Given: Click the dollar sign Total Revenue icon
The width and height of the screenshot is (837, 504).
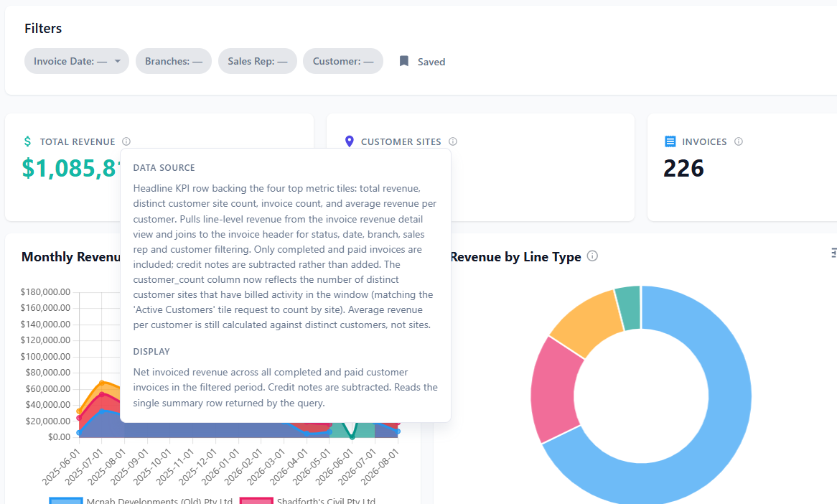Looking at the screenshot, I should click(28, 141).
